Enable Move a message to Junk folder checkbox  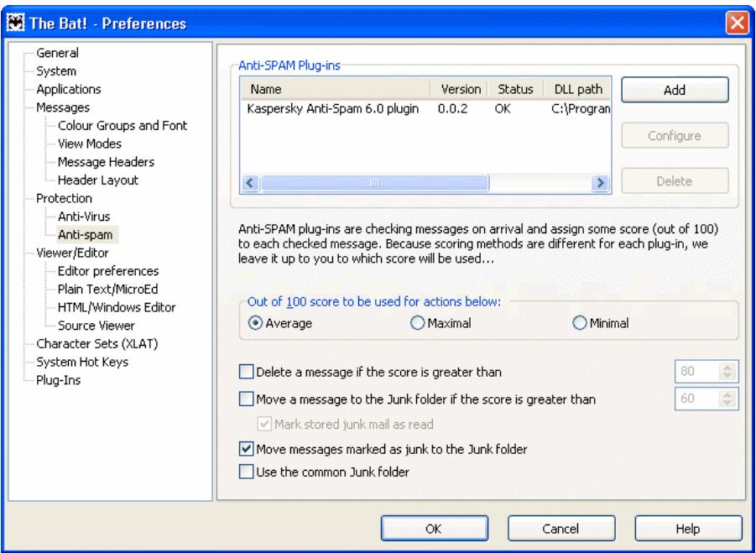pyautogui.click(x=247, y=399)
